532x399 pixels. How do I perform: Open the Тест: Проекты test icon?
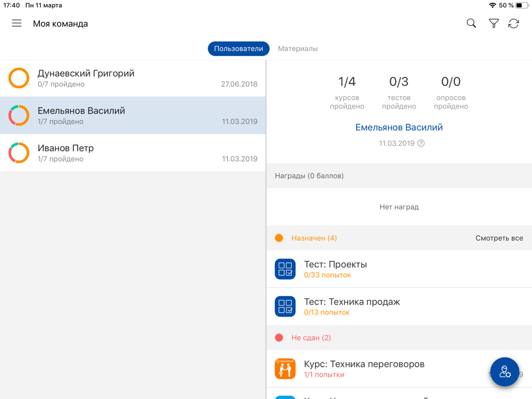pos(285,269)
